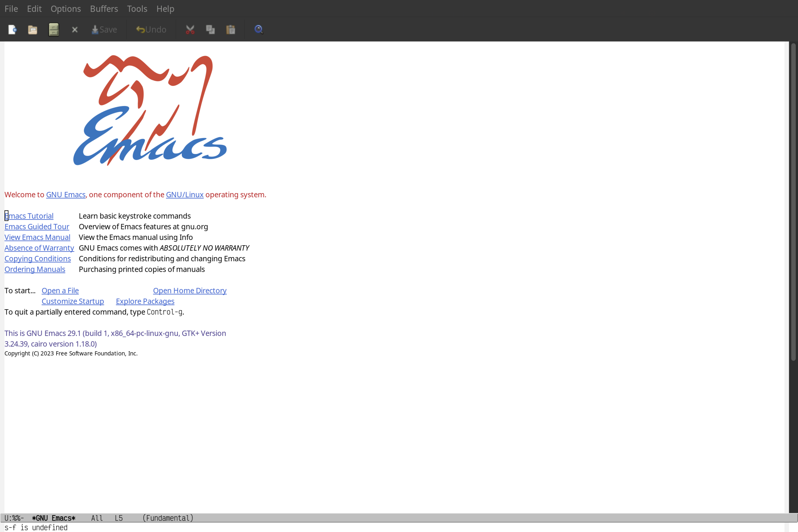
Task: Expand the Buffers menu dropdown
Action: point(104,8)
